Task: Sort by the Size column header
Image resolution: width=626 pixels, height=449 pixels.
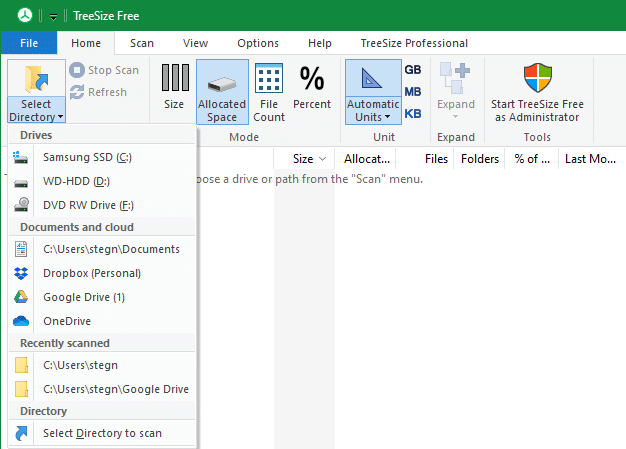Action: point(304,158)
